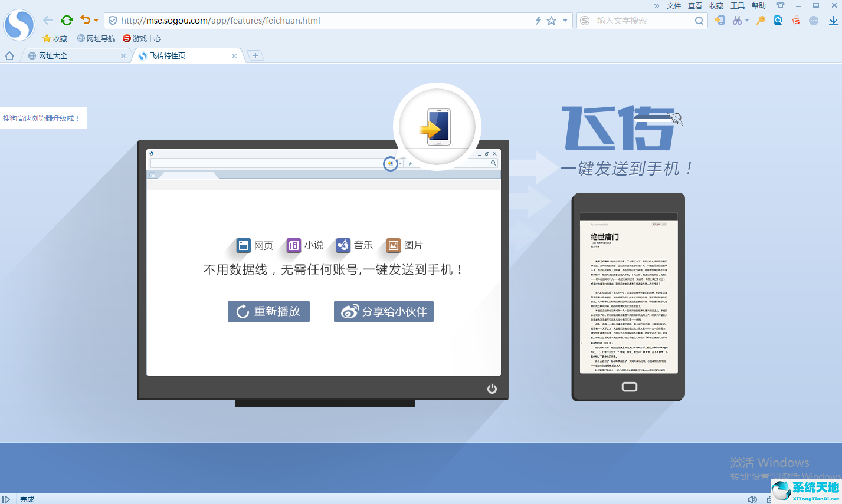Click the security shield icon in address bar
842x504 pixels.
coord(113,21)
